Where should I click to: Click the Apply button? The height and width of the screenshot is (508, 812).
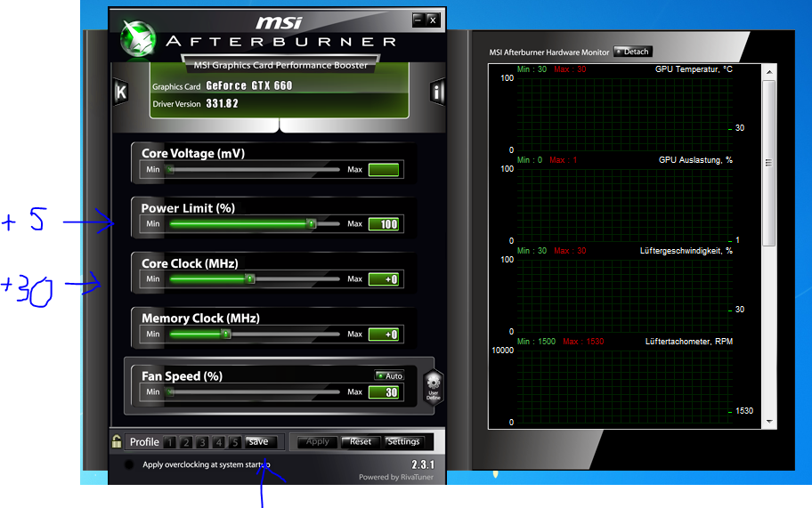pyautogui.click(x=318, y=442)
